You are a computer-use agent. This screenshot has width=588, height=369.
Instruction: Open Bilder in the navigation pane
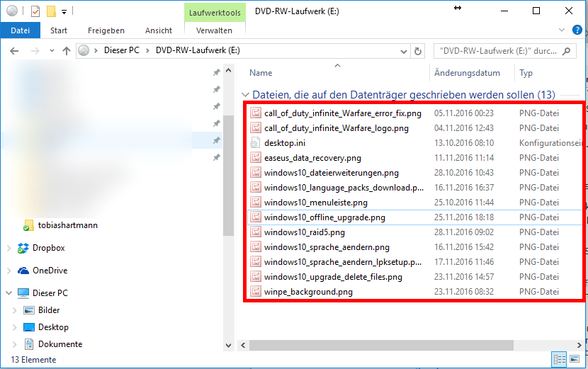point(49,310)
